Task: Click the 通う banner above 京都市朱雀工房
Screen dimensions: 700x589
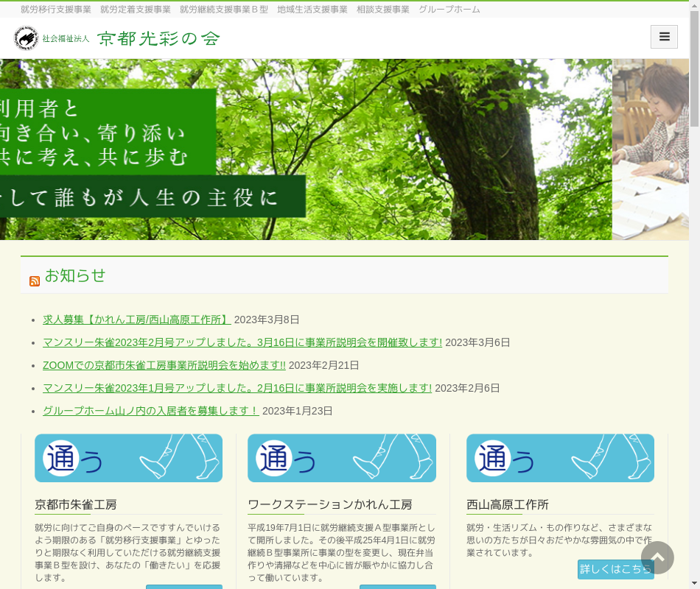Action: tap(128, 458)
